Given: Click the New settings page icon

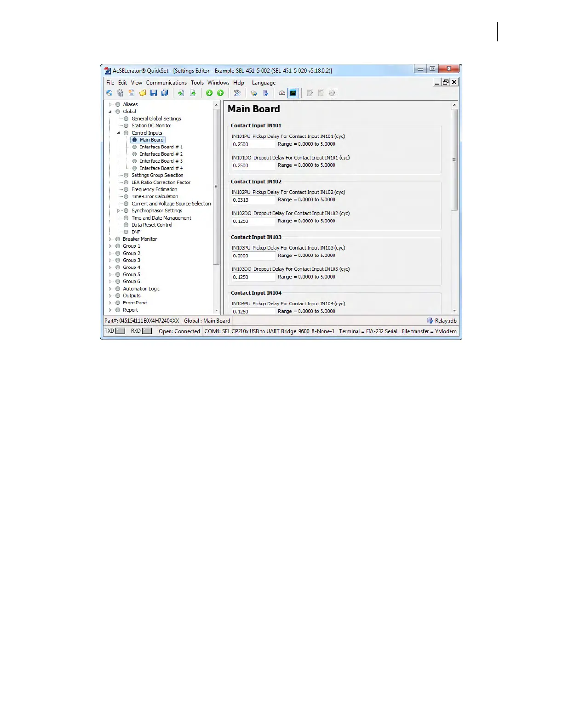Looking at the screenshot, I should tap(132, 93).
